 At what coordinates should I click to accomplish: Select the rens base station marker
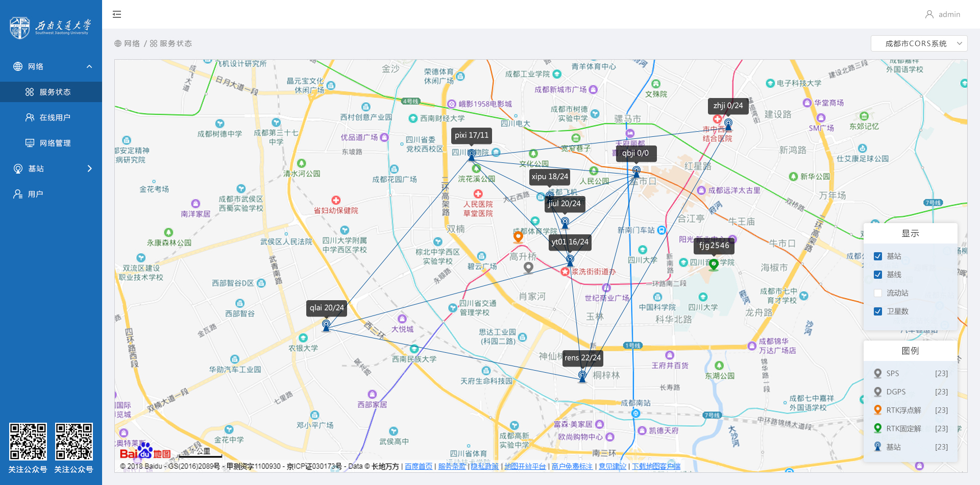pos(582,376)
